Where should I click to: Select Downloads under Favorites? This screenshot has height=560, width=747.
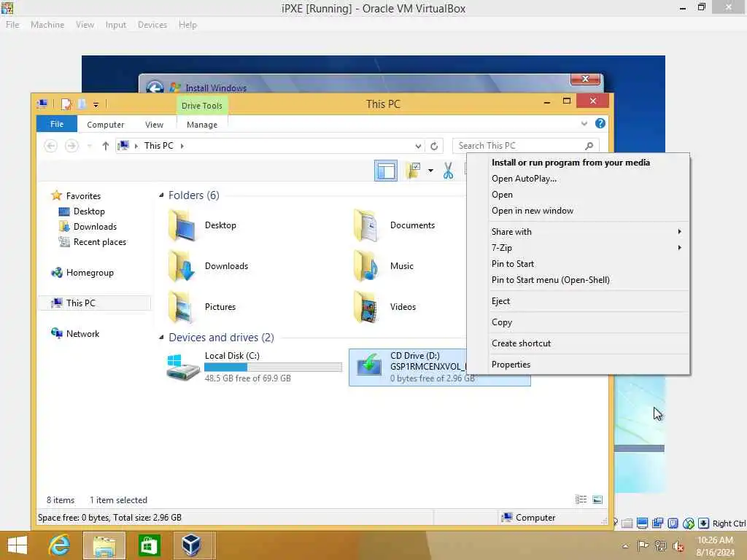coord(95,227)
